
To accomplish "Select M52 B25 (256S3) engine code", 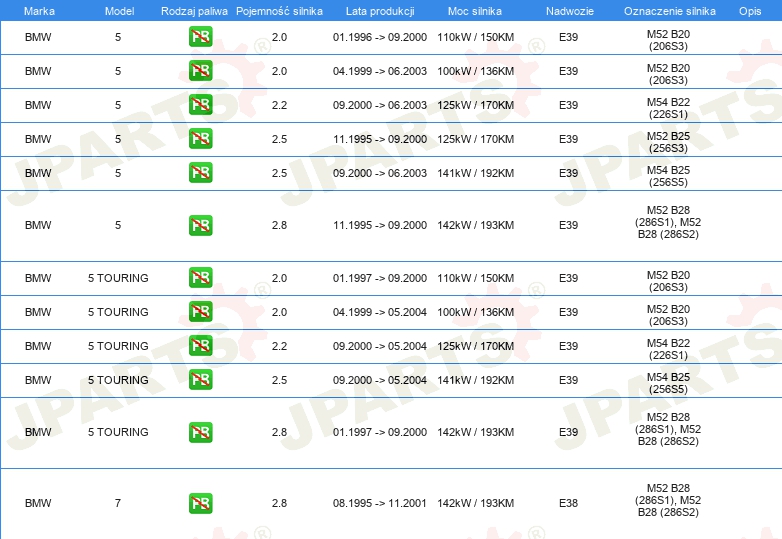I will [x=668, y=142].
